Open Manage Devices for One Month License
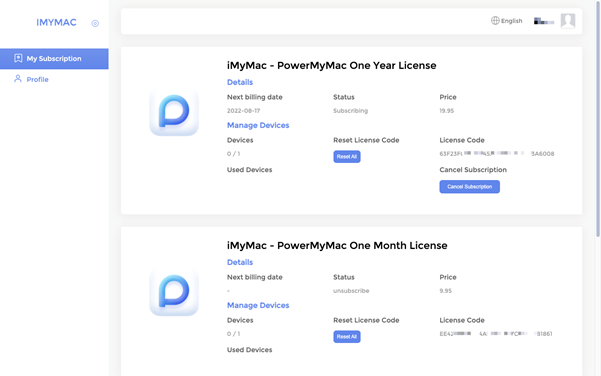Screen dimensions: 601x376 point(258,305)
